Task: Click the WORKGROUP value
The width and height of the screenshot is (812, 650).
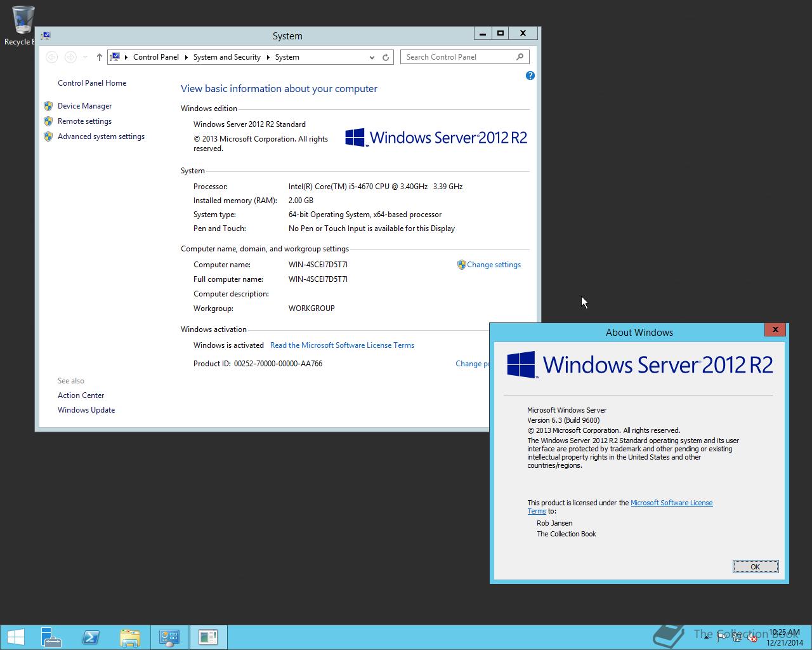Action: 311,308
